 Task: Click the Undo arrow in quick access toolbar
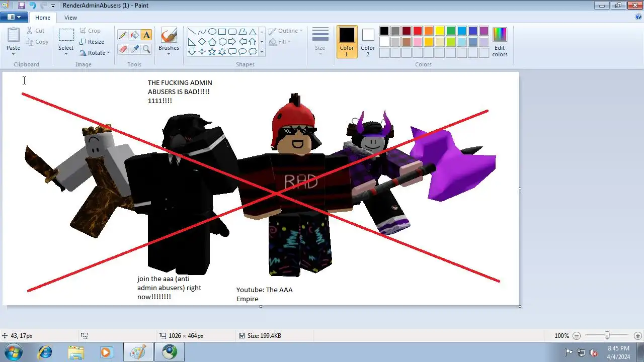32,6
